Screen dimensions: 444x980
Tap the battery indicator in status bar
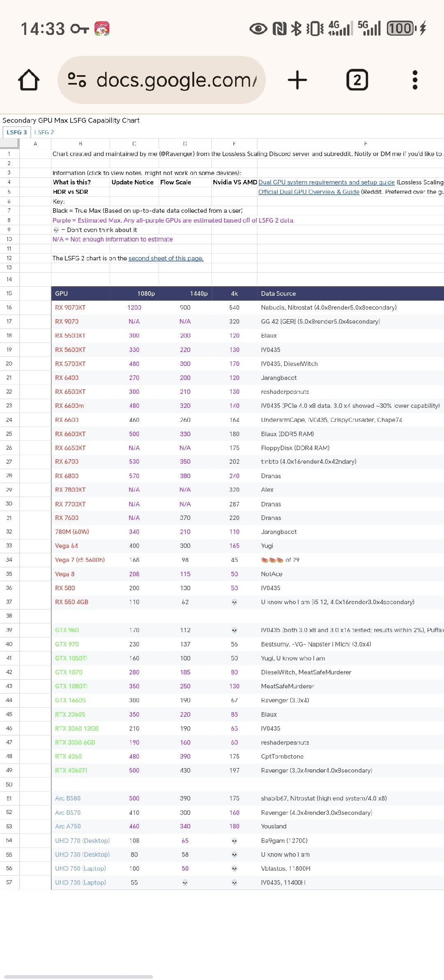pos(401,28)
